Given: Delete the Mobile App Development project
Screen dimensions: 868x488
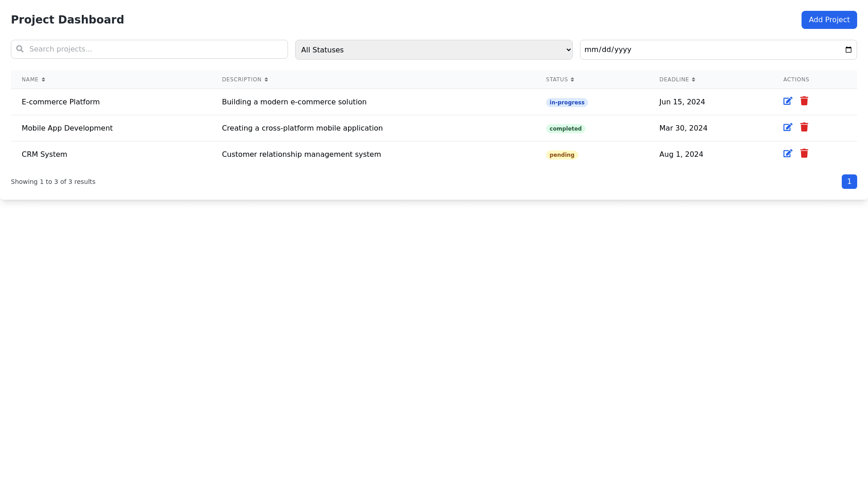Looking at the screenshot, I should (804, 127).
